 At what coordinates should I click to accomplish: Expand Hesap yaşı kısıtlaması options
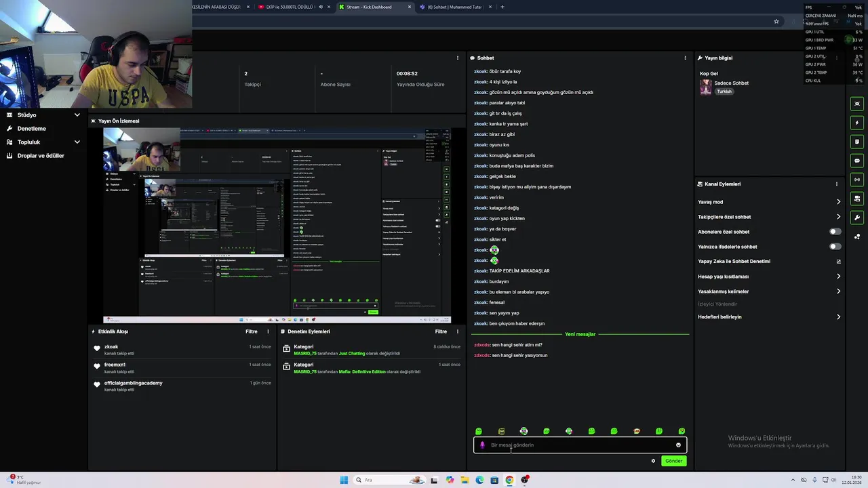(x=838, y=277)
